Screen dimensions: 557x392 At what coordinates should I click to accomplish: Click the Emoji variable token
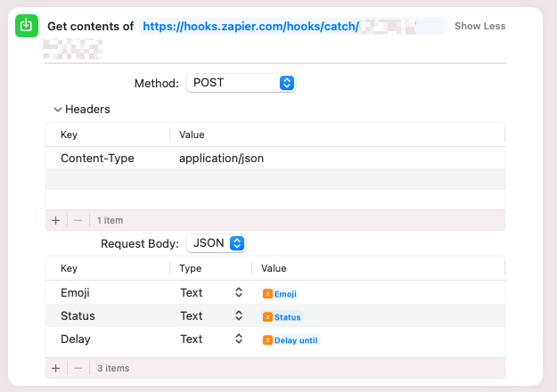[x=280, y=294]
